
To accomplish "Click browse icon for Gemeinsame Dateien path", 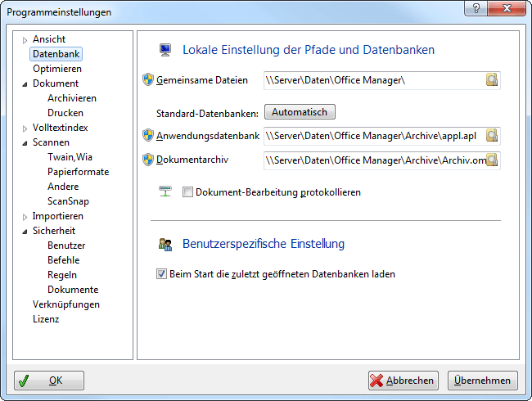I will tap(492, 80).
